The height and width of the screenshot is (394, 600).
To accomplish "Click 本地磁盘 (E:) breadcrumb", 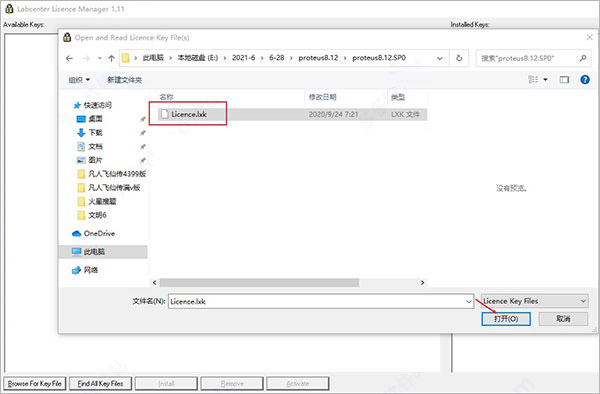I will (197, 58).
